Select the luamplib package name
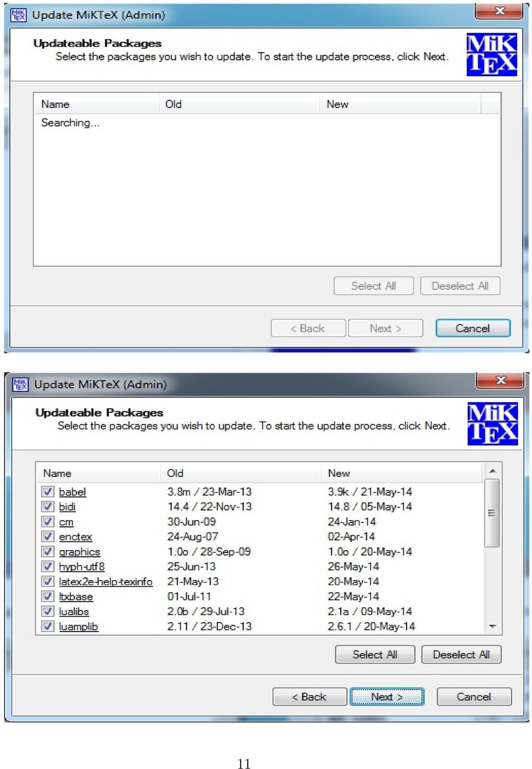532x769 pixels. (78, 626)
